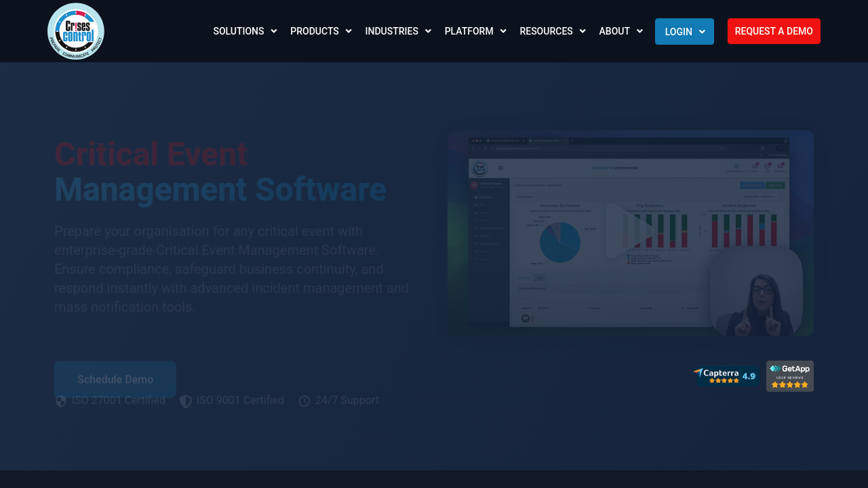Click the Critical Event Management Software heading
Image resolution: width=868 pixels, height=488 pixels.
click(220, 172)
